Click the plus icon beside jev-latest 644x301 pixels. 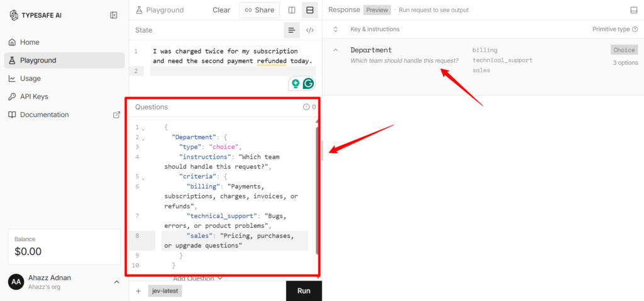(x=138, y=291)
